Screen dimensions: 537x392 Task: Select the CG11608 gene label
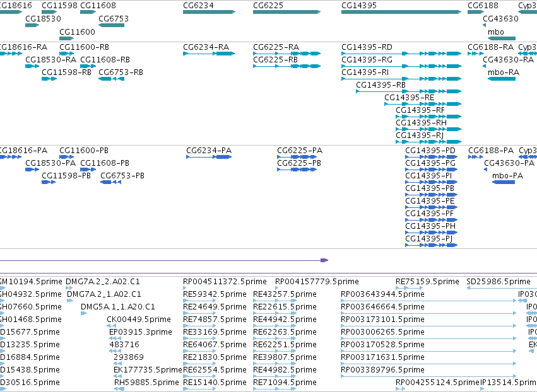click(98, 6)
